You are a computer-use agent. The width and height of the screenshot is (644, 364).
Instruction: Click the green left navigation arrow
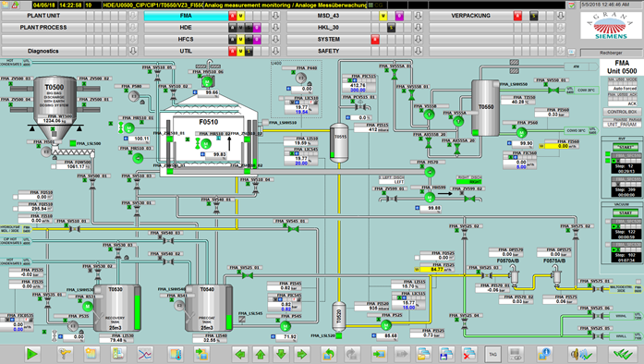240,354
